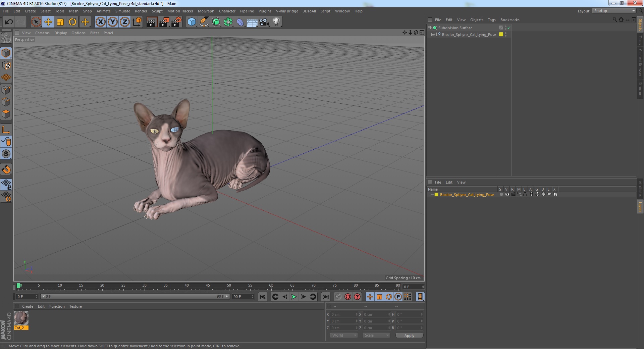644x349 pixels.
Task: Toggle Subdivision Surface green enable checkmark
Action: click(509, 28)
